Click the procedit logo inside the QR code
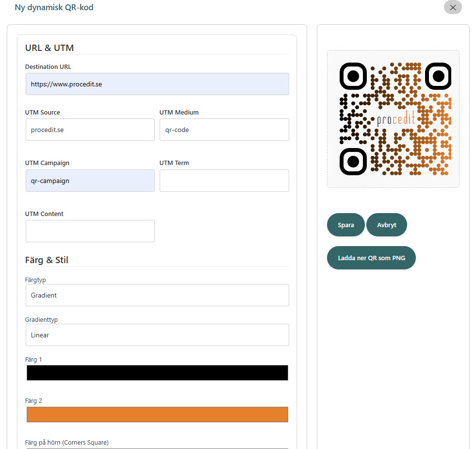 click(396, 120)
